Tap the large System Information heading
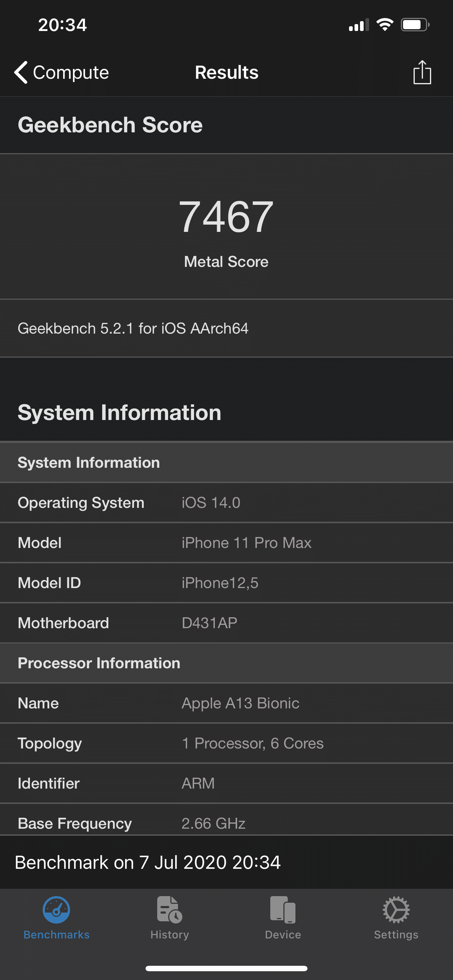Viewport: 453px width, 980px height. pyautogui.click(x=119, y=412)
